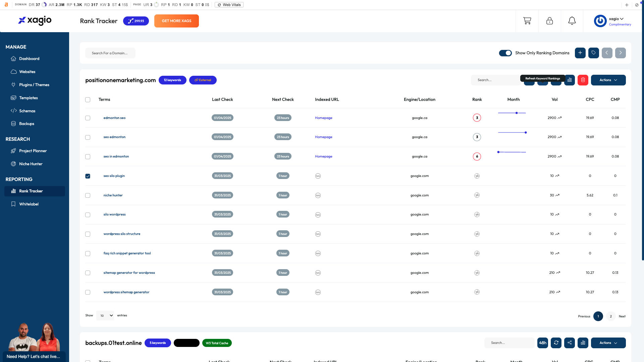Open the shopping cart icon

[527, 21]
